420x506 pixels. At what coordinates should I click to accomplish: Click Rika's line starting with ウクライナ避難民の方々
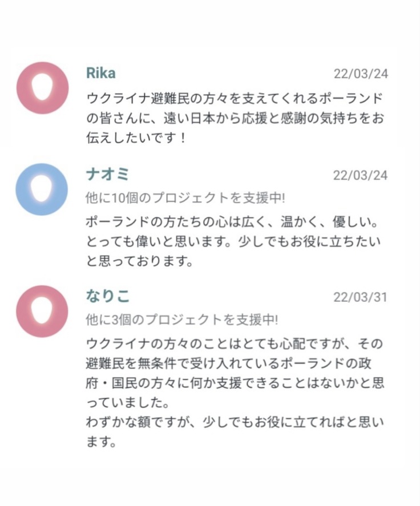[234, 97]
